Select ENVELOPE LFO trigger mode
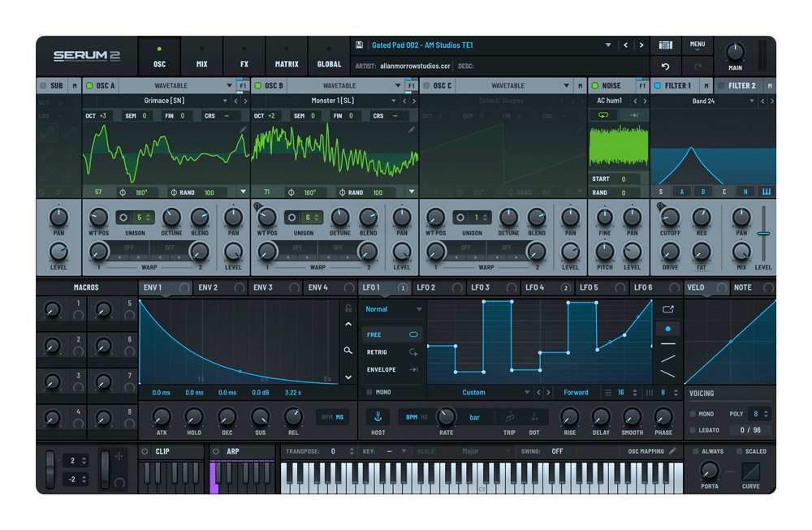 click(392, 369)
